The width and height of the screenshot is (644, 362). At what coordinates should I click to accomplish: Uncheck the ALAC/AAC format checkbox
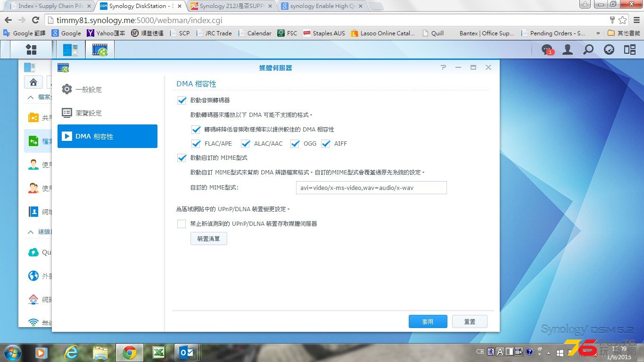click(245, 143)
